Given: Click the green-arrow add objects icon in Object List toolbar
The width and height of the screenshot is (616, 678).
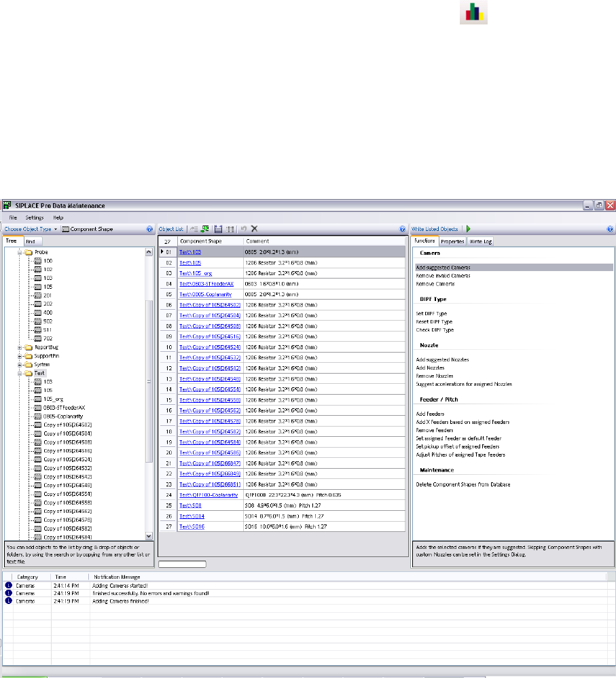Looking at the screenshot, I should coord(205,229).
